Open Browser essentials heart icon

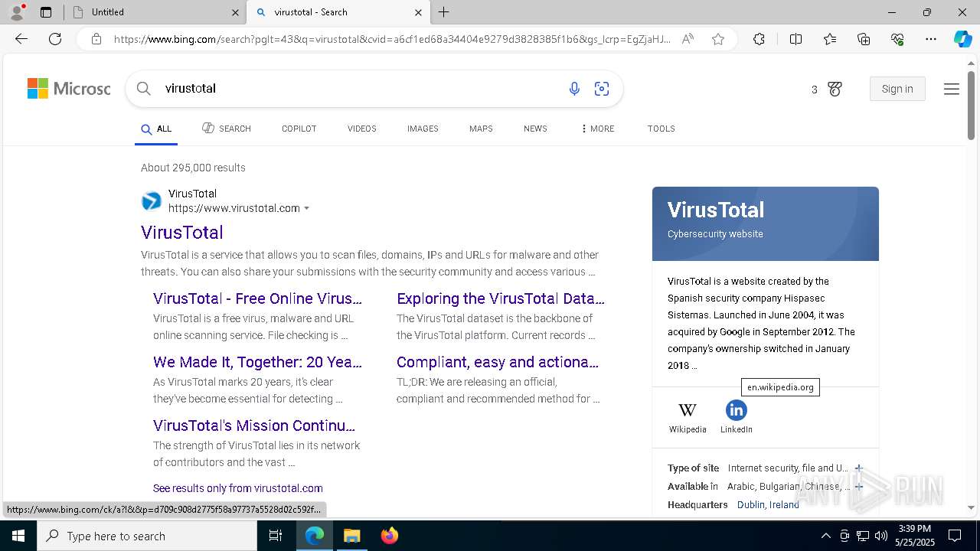[x=897, y=39]
